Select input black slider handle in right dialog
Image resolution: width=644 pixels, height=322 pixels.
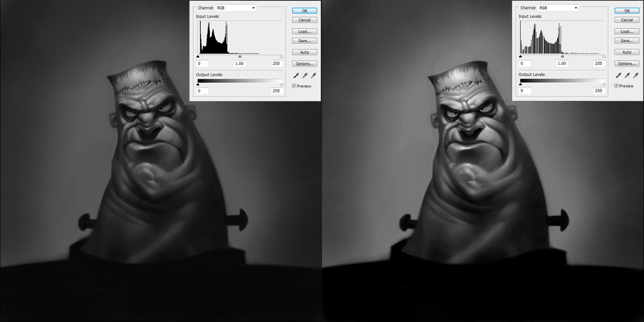(x=520, y=56)
